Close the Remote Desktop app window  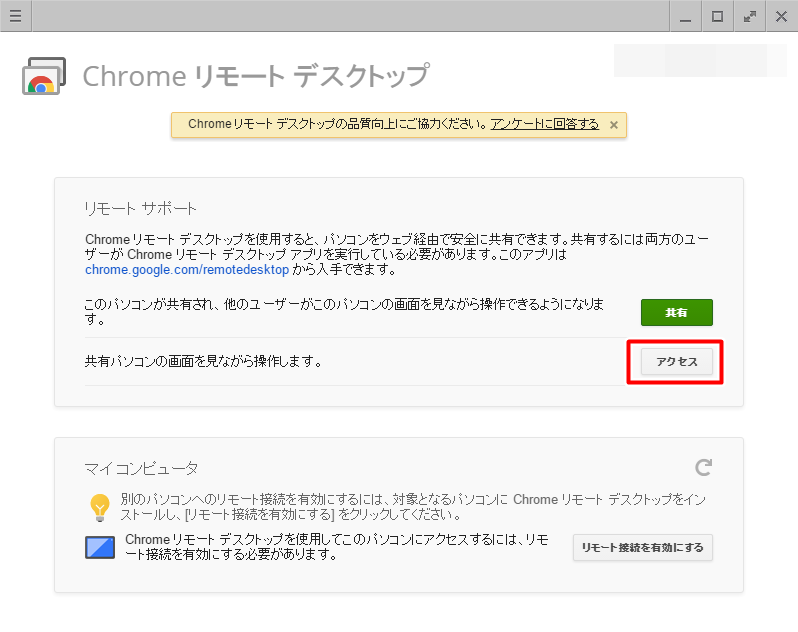coord(782,16)
